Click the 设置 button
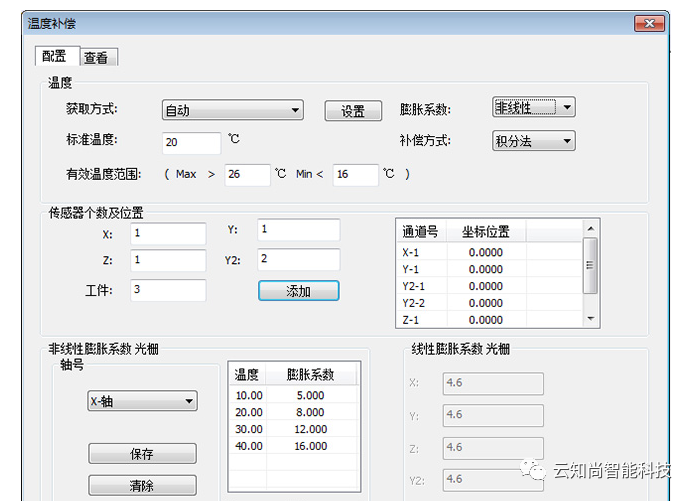Screen dimensions: 694x501 pos(353,112)
